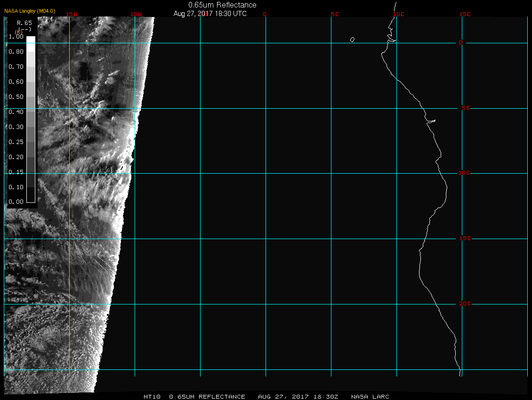Click the 0.15 colorbar value

[x=16, y=172]
